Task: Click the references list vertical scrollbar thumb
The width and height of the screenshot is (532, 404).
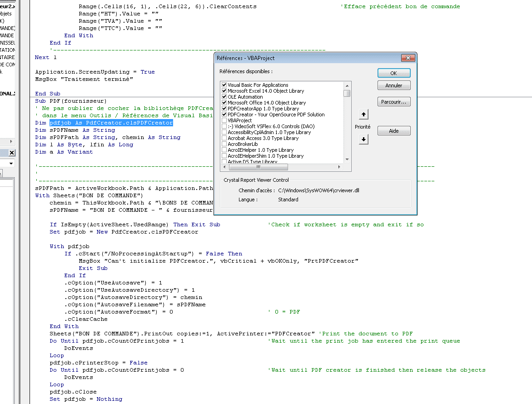Action: point(347,94)
